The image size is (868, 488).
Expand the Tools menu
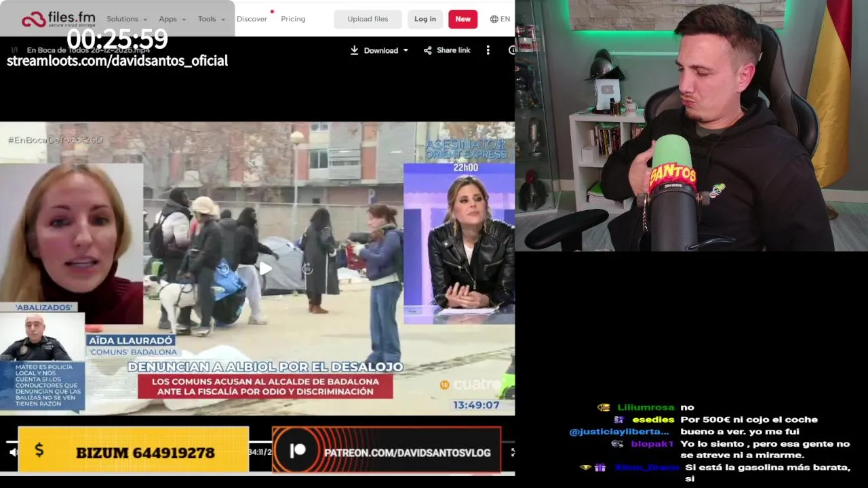[211, 19]
